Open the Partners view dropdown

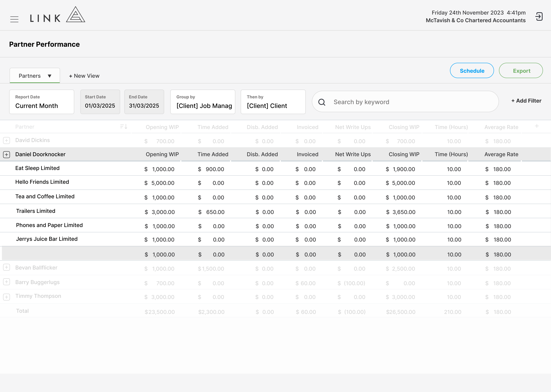[35, 76]
